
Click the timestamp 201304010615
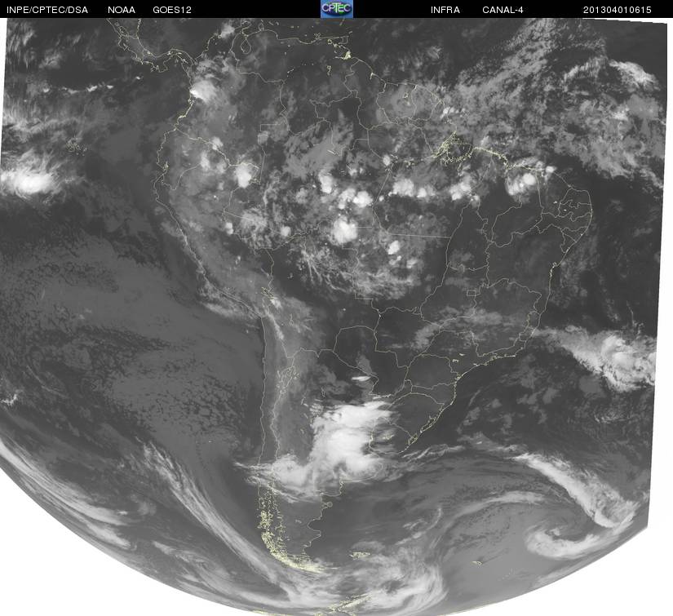(618, 10)
